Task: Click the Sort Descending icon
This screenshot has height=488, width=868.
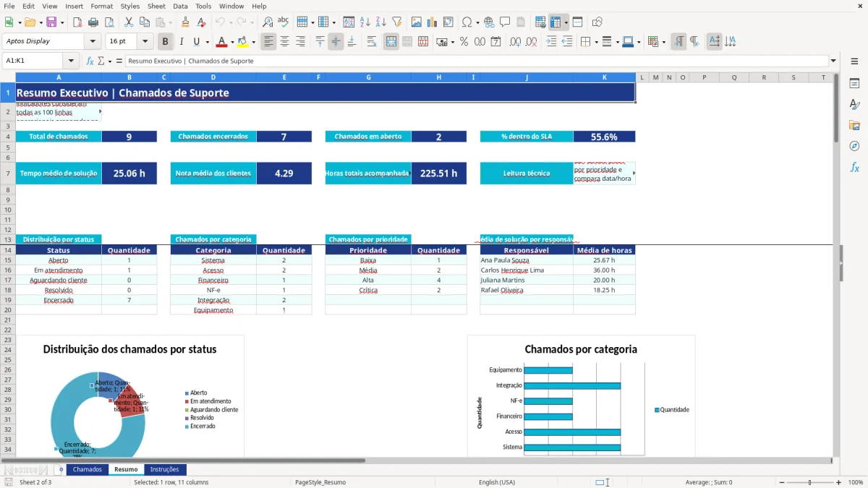Action: click(380, 22)
